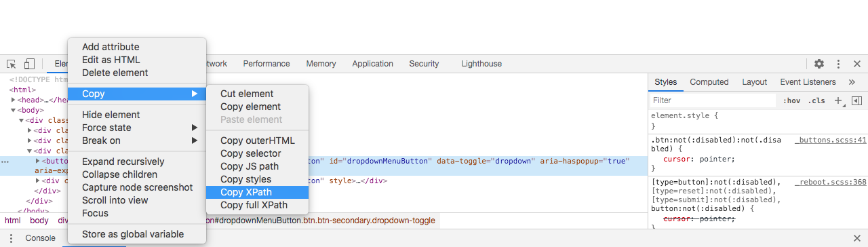The image size is (868, 247).
Task: Choose Copy XPath
Action: [x=258, y=192]
